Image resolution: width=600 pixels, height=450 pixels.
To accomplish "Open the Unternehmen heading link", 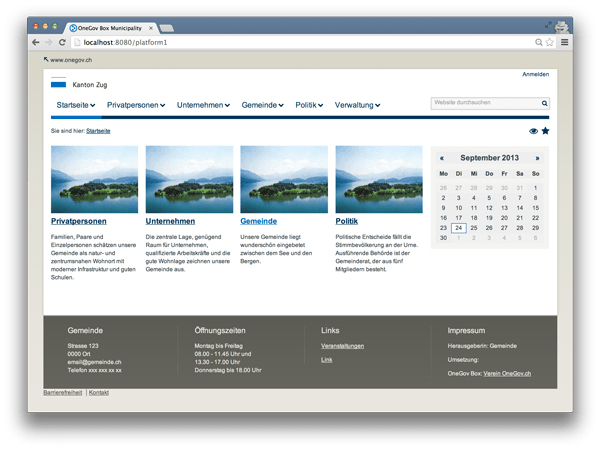I will pyautogui.click(x=170, y=221).
